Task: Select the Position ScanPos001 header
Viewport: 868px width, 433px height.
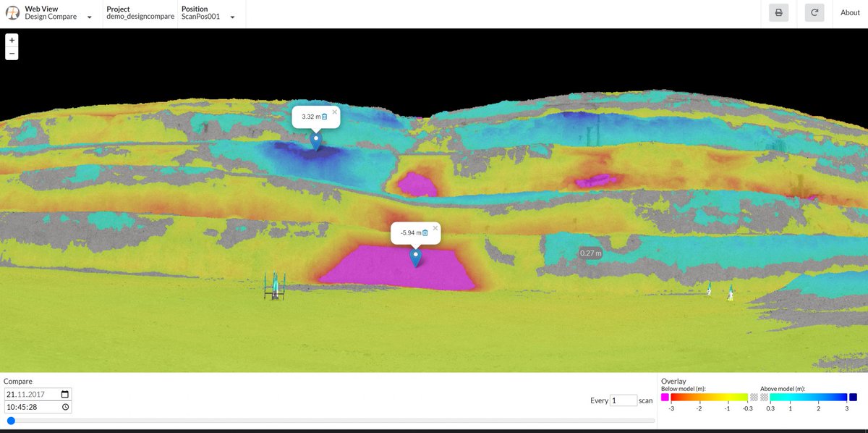Action: point(200,9)
